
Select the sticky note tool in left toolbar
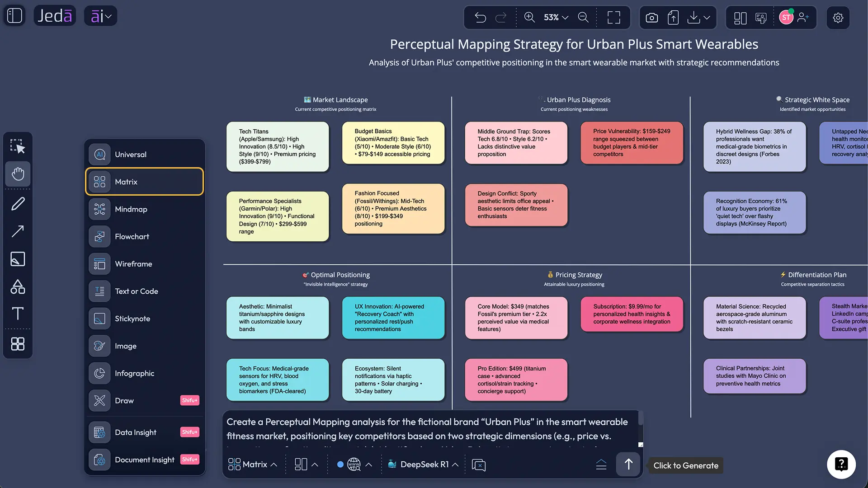(18, 259)
